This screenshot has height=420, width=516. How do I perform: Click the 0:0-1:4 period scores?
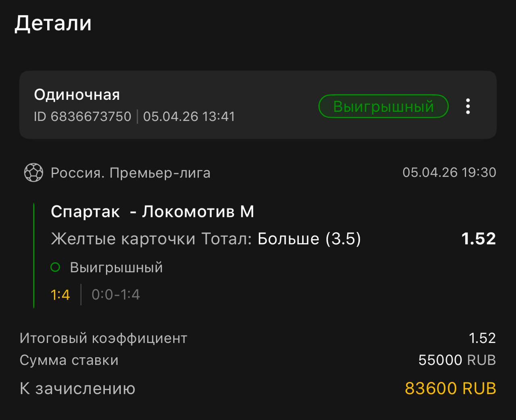pyautogui.click(x=116, y=295)
